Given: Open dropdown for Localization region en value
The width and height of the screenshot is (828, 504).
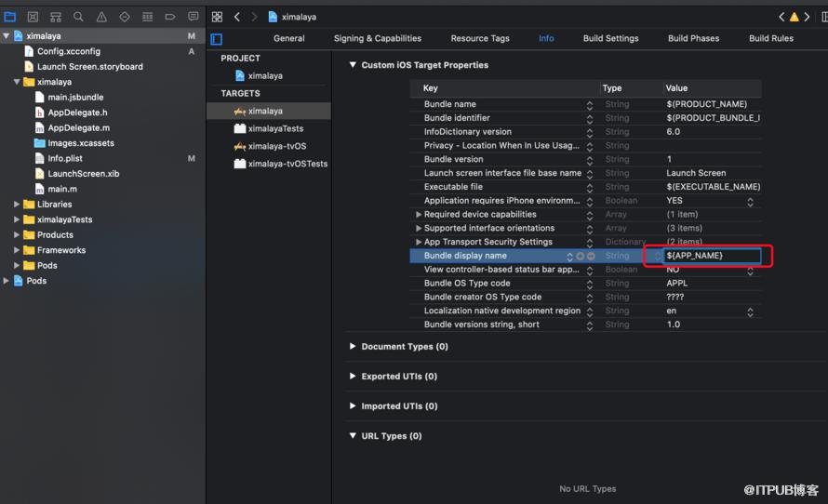Looking at the screenshot, I should tap(750, 312).
